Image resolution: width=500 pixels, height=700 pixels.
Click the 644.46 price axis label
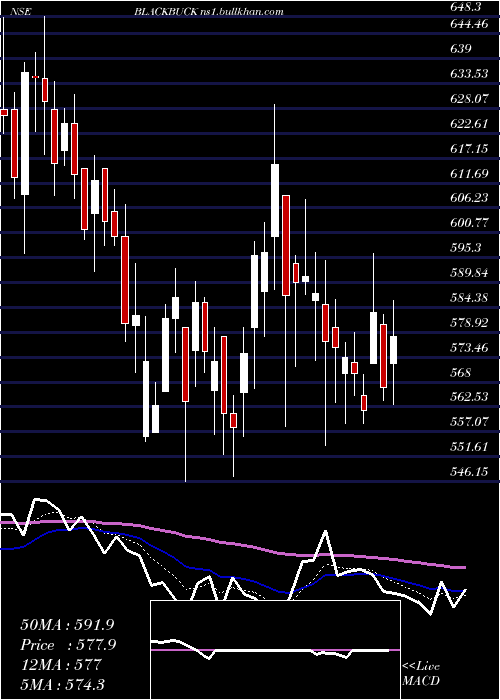coord(469,25)
